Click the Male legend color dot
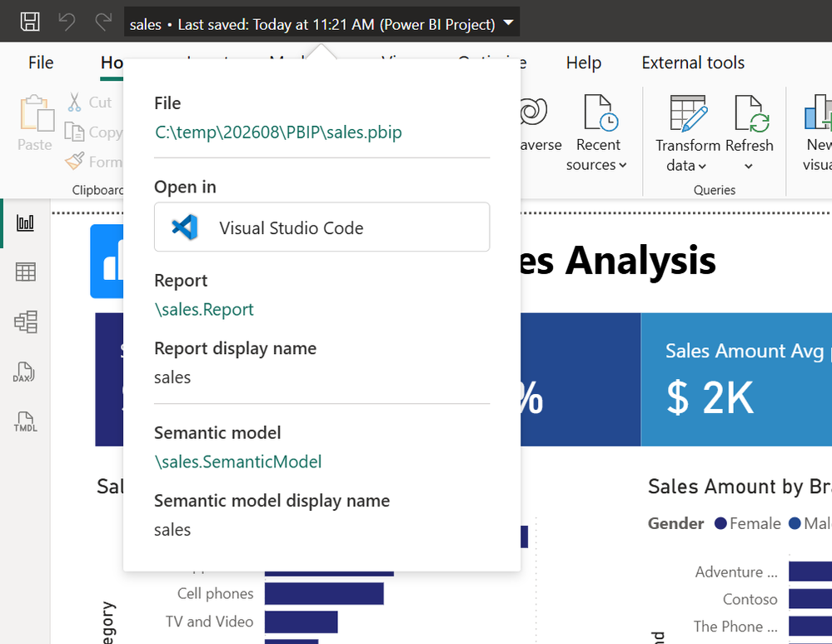This screenshot has height=644, width=832. (795, 523)
